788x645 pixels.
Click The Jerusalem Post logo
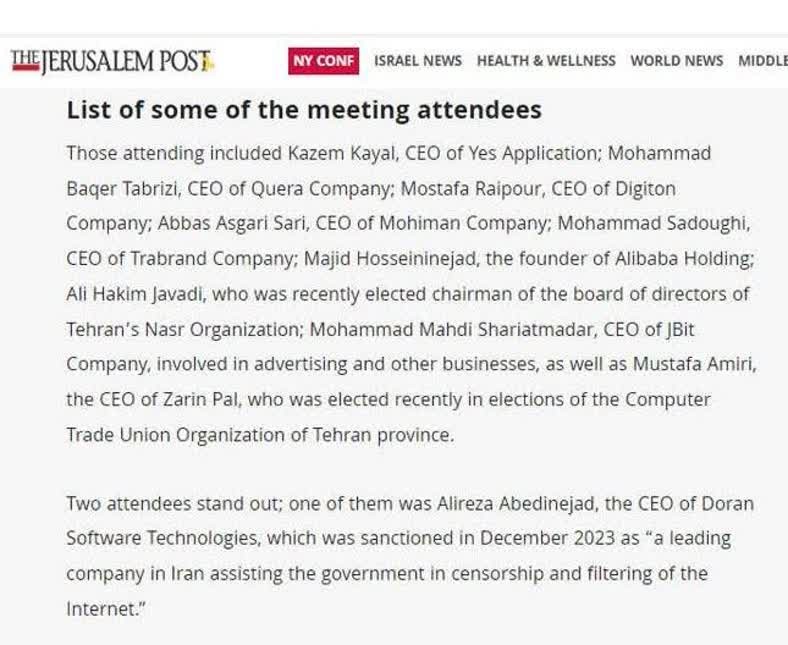[112, 61]
